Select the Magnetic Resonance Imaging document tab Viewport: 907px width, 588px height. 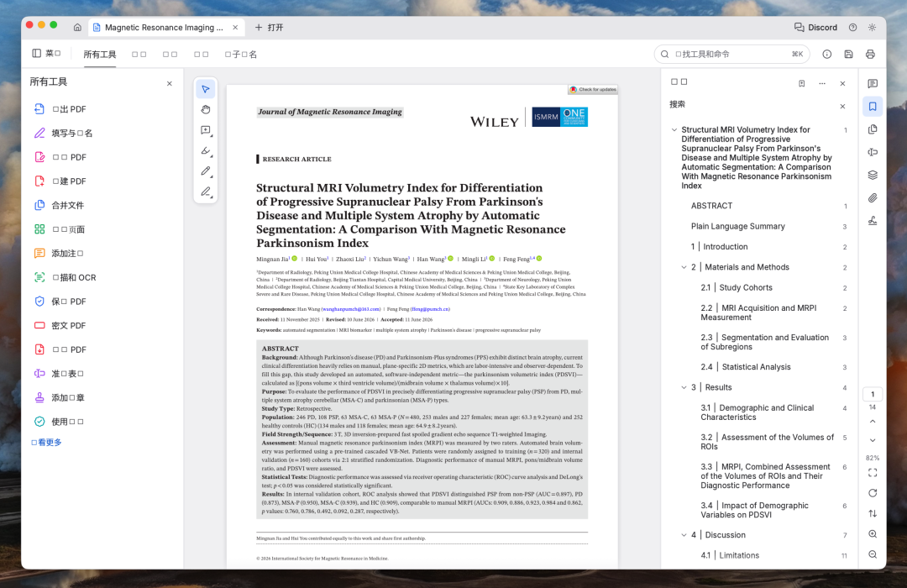coord(166,27)
